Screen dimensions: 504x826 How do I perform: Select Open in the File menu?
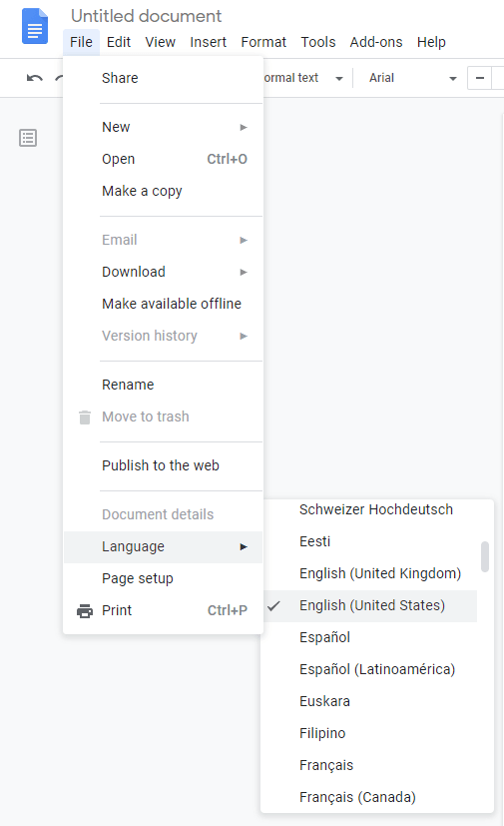point(163,159)
